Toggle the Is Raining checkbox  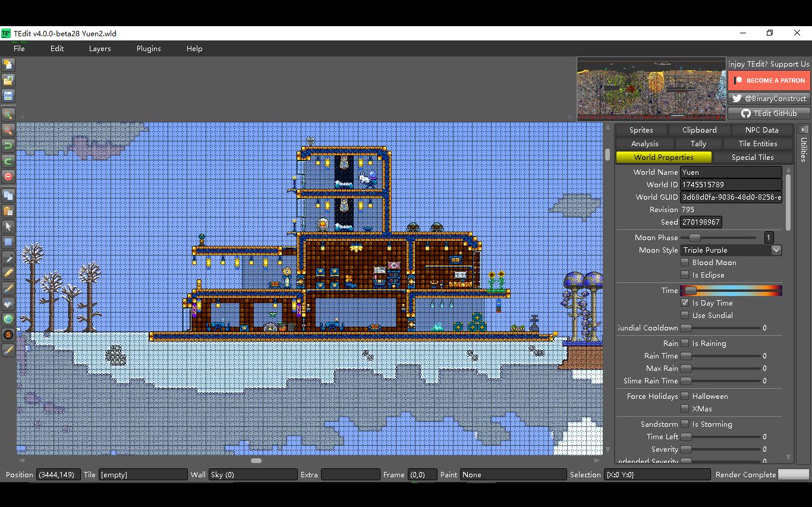pos(685,343)
